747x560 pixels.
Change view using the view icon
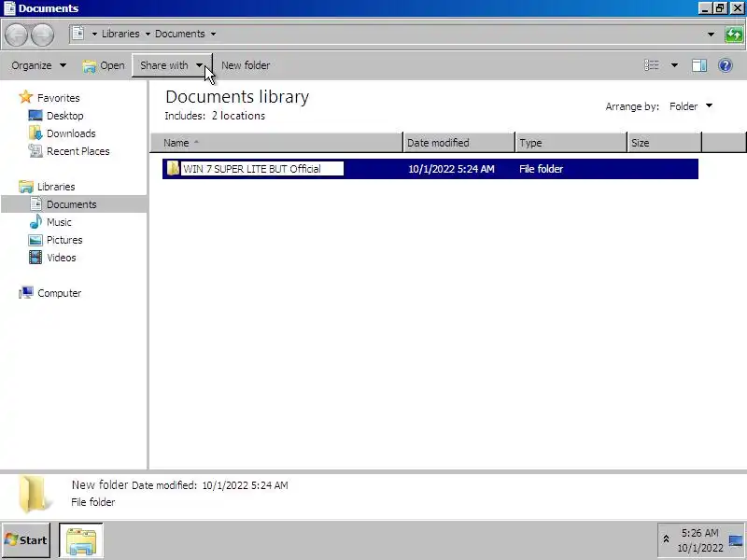pyautogui.click(x=651, y=65)
